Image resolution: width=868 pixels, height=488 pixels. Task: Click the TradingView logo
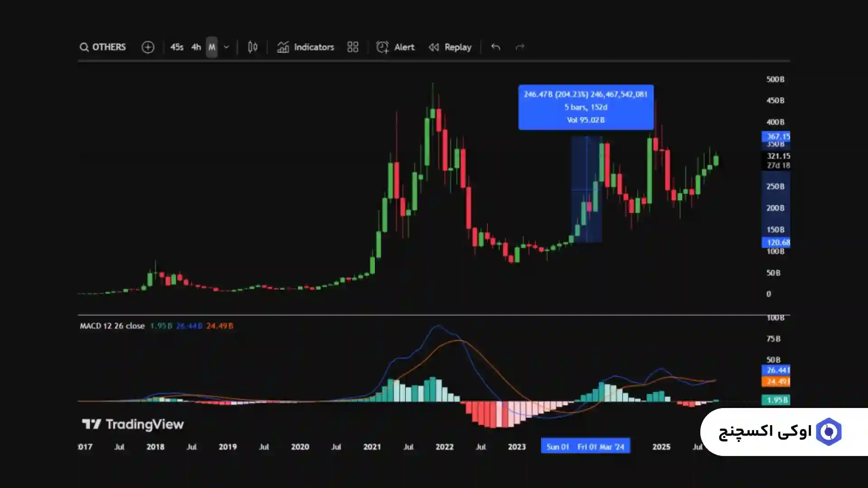pos(133,424)
